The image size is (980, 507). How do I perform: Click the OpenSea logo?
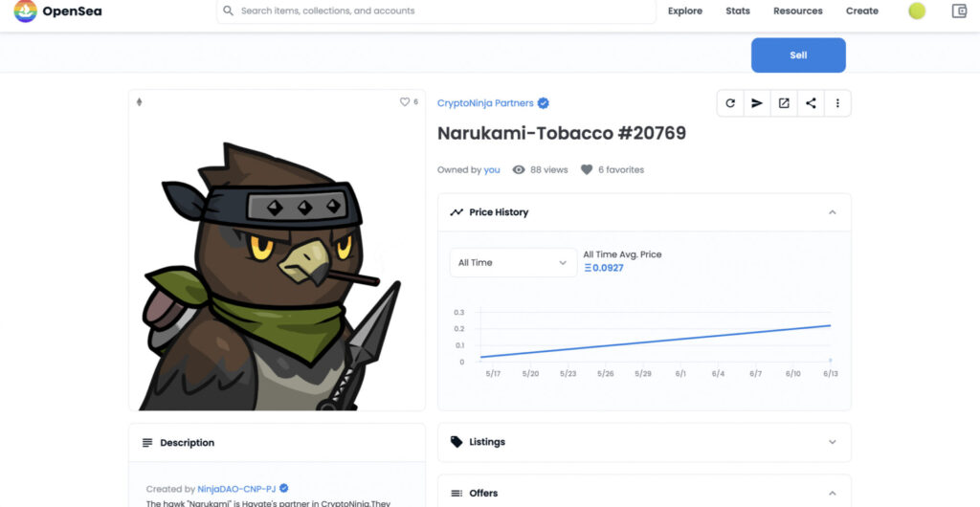(56, 11)
